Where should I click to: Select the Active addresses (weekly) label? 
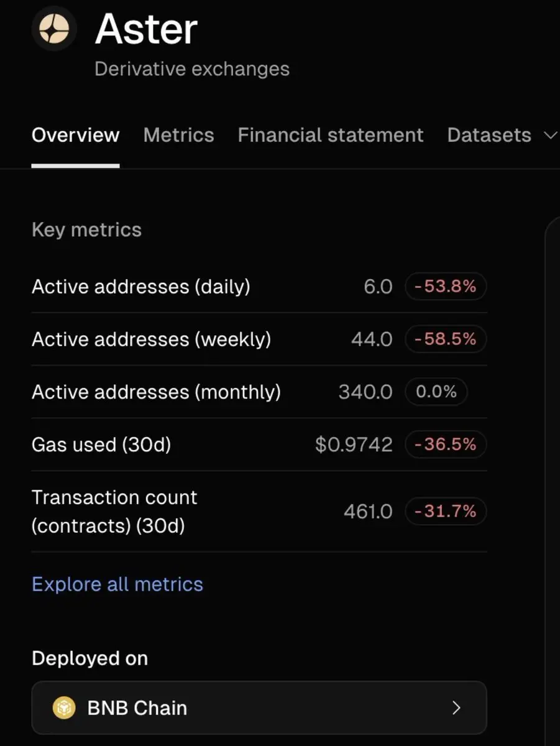(151, 339)
